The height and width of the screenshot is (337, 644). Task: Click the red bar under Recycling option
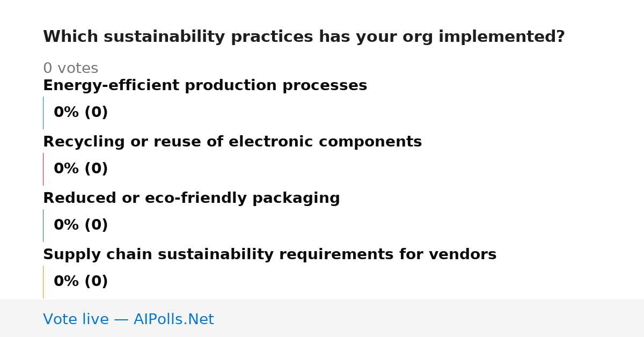click(x=43, y=169)
